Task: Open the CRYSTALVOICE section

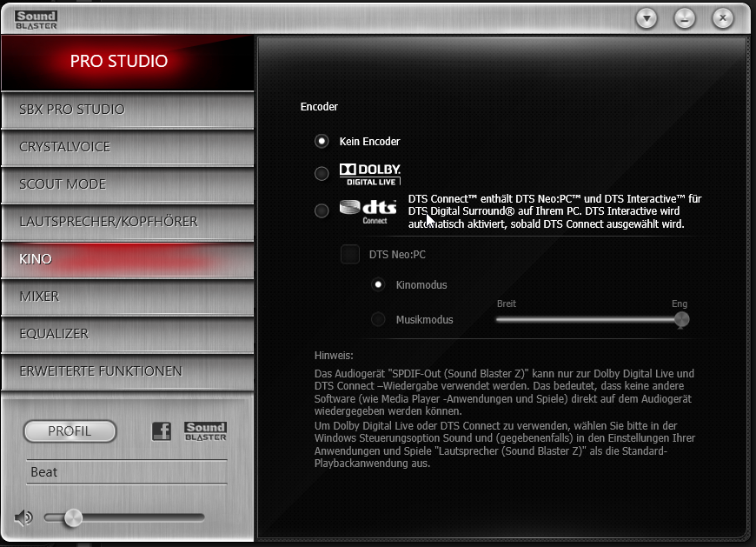Action: pos(128,147)
